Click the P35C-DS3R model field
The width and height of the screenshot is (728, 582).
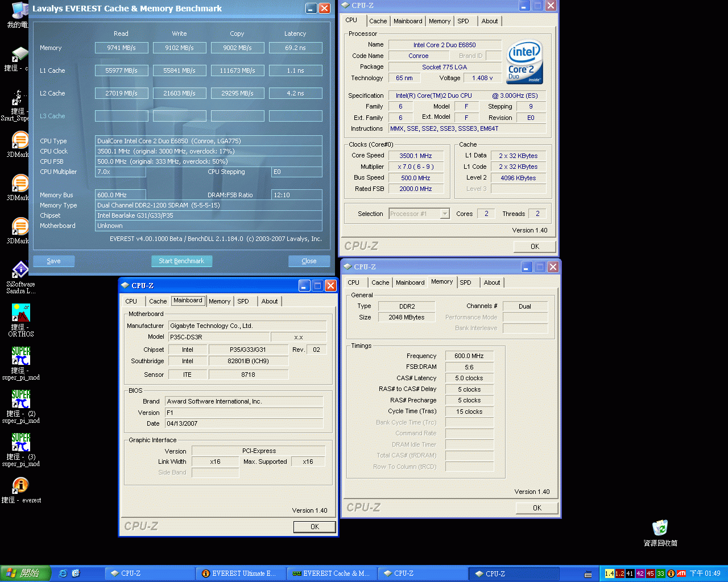(219, 337)
